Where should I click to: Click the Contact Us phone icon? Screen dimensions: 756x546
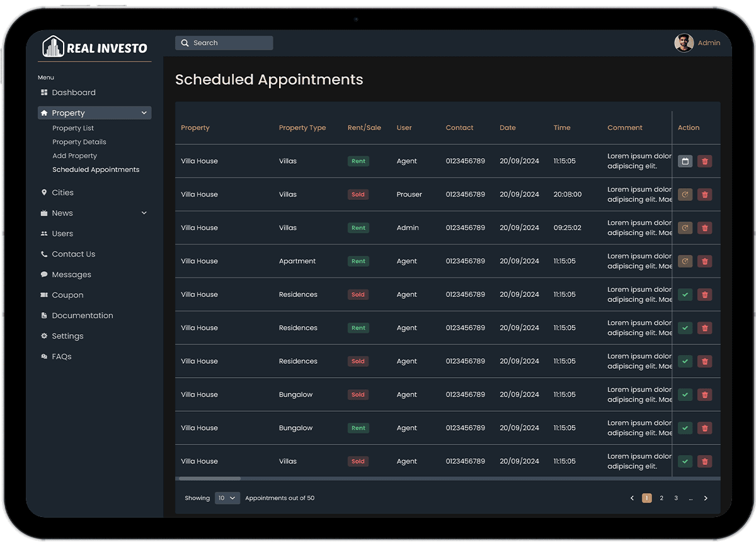44,254
